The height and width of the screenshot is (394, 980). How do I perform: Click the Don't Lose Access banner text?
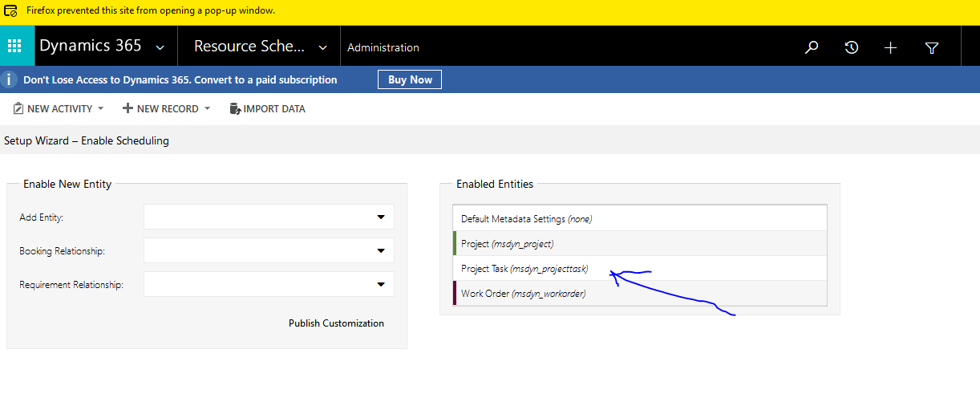180,79
